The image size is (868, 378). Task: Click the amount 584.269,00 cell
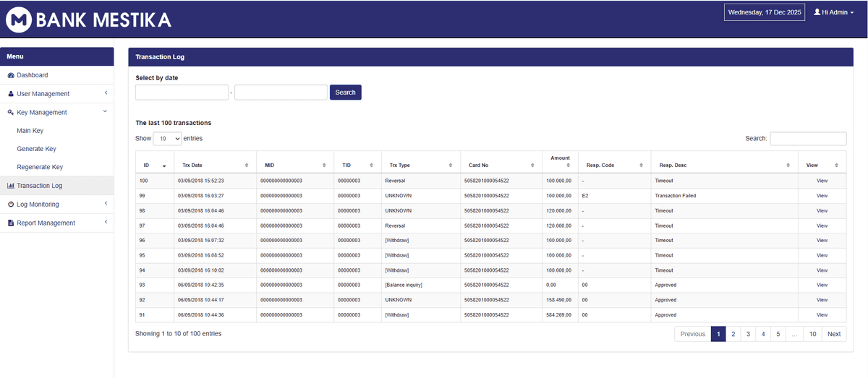(559, 315)
